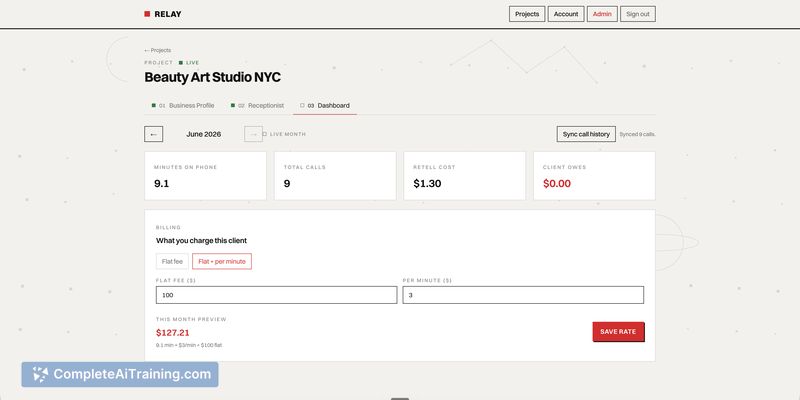The height and width of the screenshot is (400, 800).
Task: Click the June 2026 month label
Action: 204,134
